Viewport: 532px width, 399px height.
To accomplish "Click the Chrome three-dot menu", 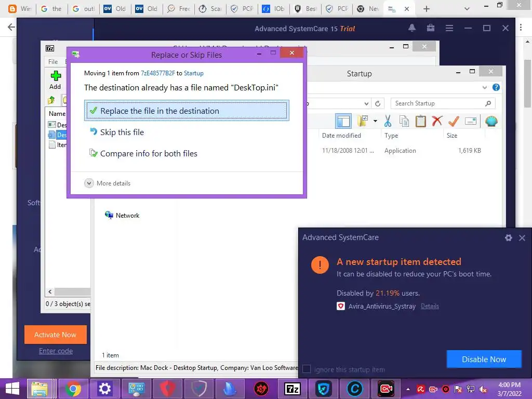I will pyautogui.click(x=521, y=28).
